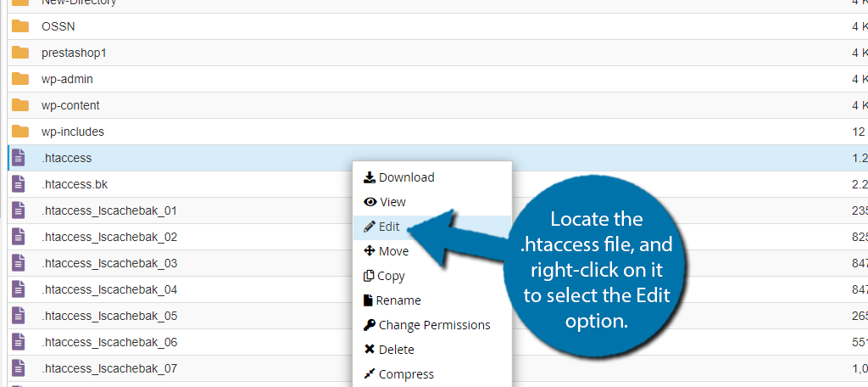The width and height of the screenshot is (868, 387).
Task: Click the .htaccess.bk file icon
Action: click(x=19, y=184)
